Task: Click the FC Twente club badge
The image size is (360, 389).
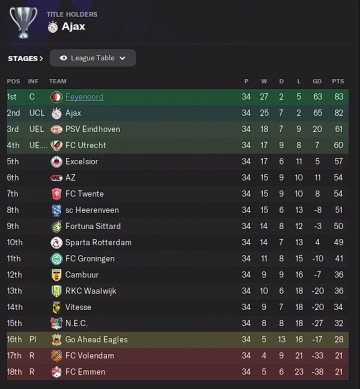Action: [x=56, y=194]
